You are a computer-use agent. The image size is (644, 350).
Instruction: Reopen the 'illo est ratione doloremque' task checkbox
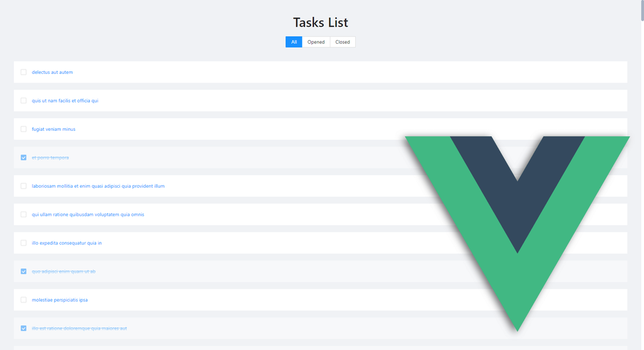pos(24,328)
